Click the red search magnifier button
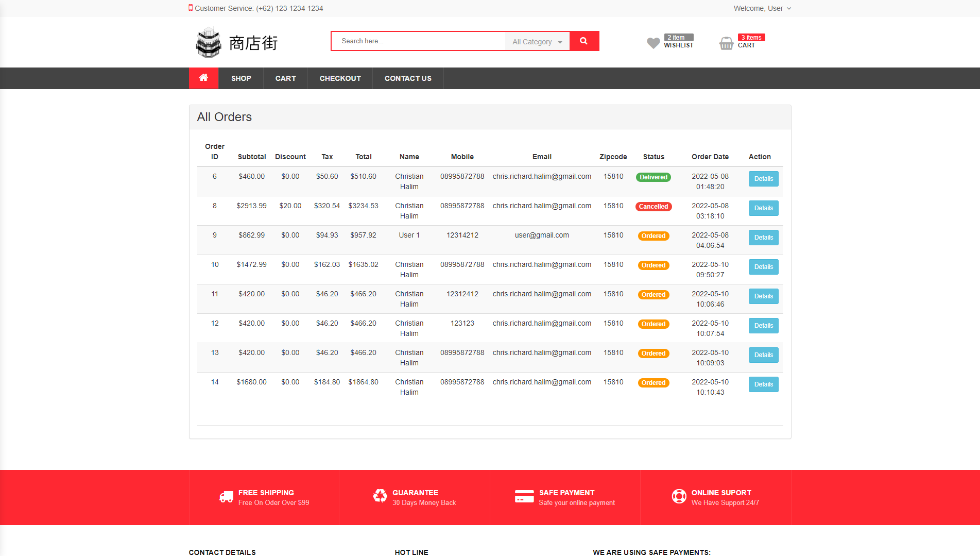Image resolution: width=980 pixels, height=556 pixels. (584, 41)
